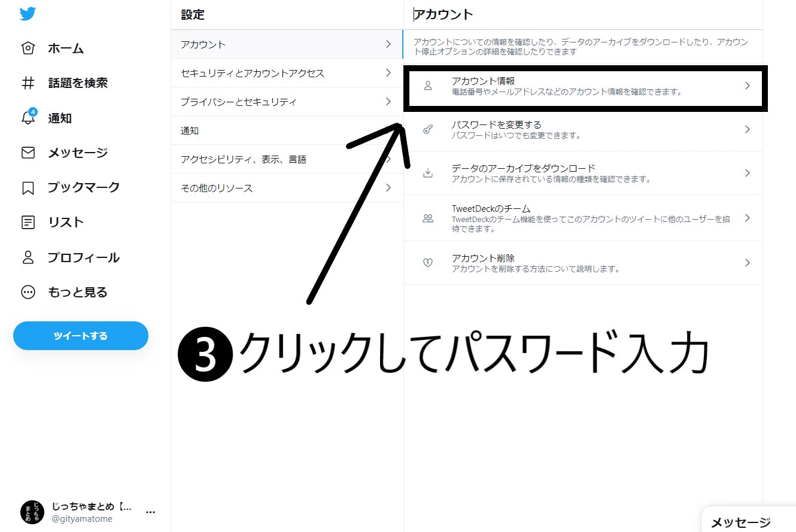Screen dimensions: 796x532
Task: Click the Twitter bird logo
Action: click(x=28, y=14)
